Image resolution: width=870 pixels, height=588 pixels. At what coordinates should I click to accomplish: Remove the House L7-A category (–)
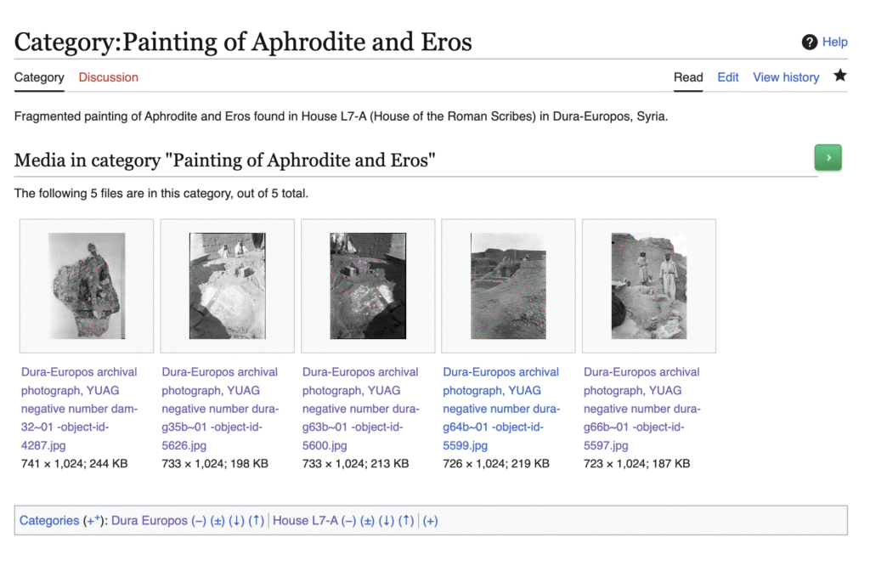tap(348, 521)
